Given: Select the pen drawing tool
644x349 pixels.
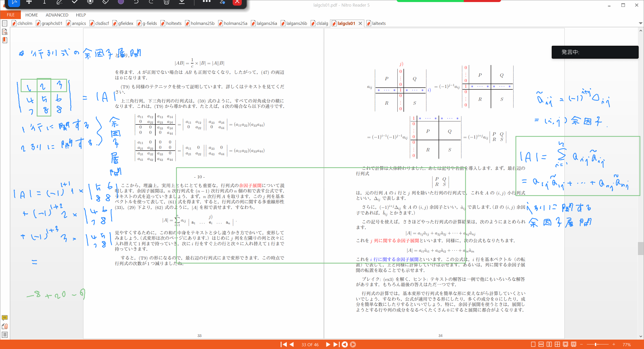Looking at the screenshot, I should tap(59, 2).
